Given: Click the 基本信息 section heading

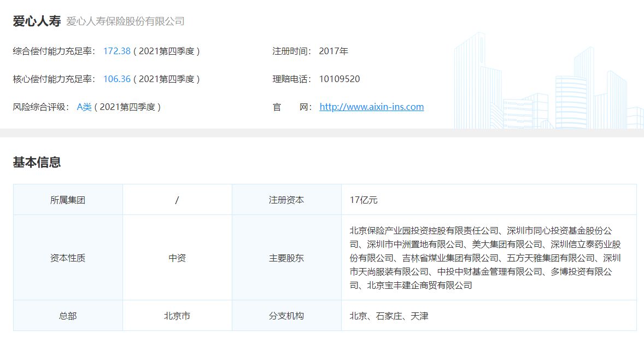Looking at the screenshot, I should 37,162.
